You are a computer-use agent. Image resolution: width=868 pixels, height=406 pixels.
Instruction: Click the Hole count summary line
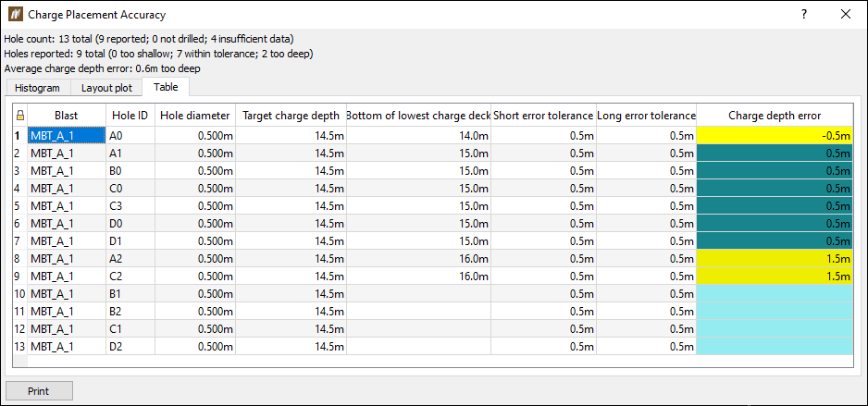pyautogui.click(x=149, y=39)
